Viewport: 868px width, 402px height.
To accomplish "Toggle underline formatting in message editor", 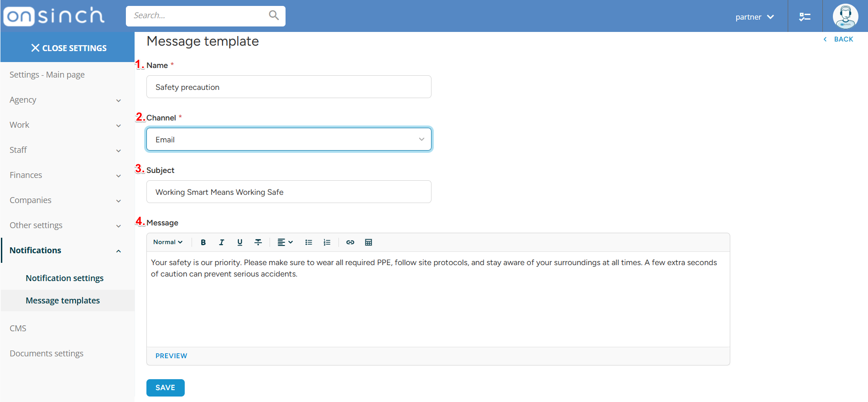I will coord(240,242).
